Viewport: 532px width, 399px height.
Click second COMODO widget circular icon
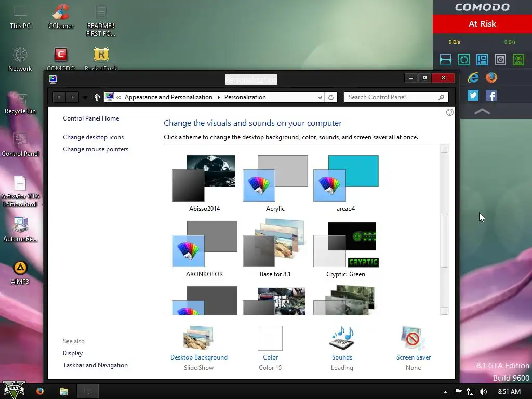click(x=464, y=60)
